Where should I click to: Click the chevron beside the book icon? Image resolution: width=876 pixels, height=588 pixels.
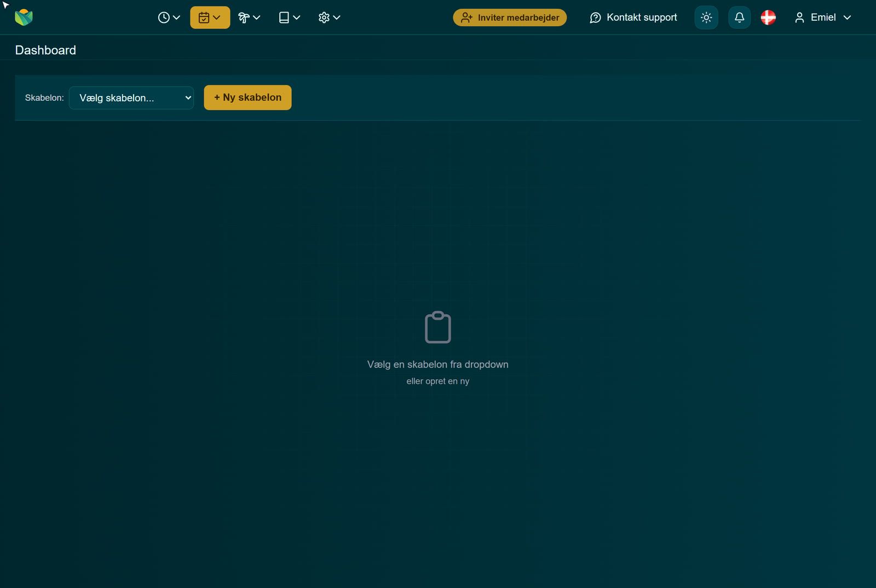296,18
